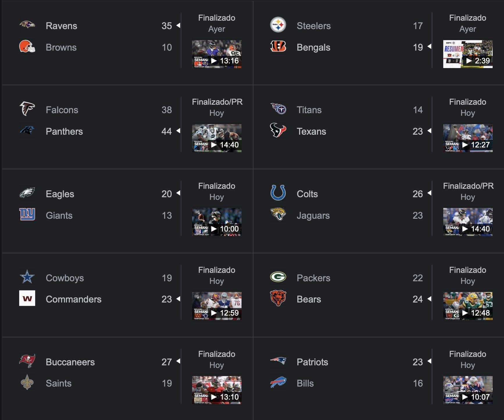Play the Packers vs Bears 12:48 video
Screen dimensions: 504x420
click(x=468, y=306)
